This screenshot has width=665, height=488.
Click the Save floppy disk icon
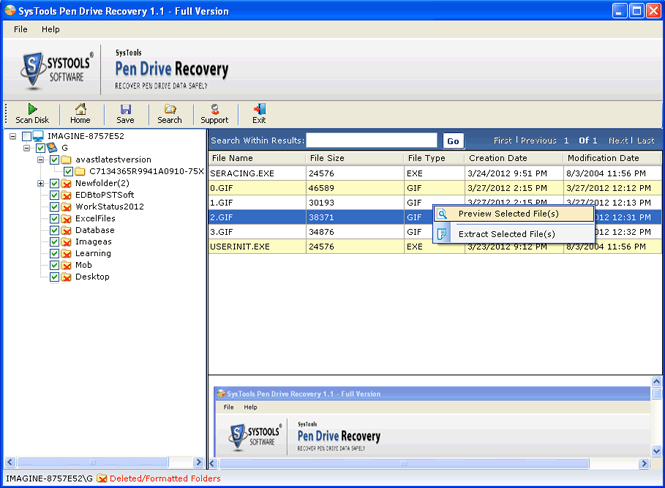pyautogui.click(x=126, y=109)
